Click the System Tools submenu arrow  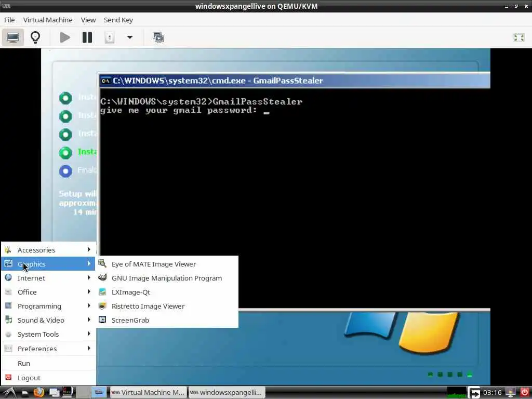[89, 334]
